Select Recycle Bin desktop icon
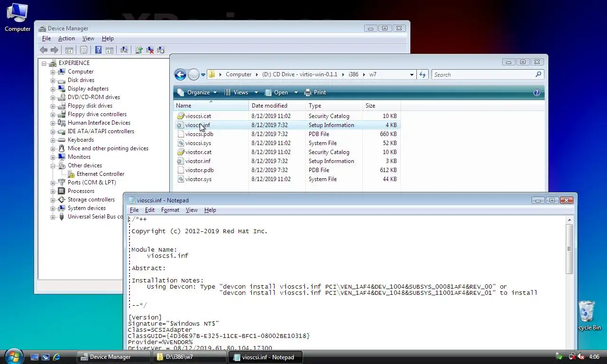Screen dimensions: 607x364 [x=588, y=315]
